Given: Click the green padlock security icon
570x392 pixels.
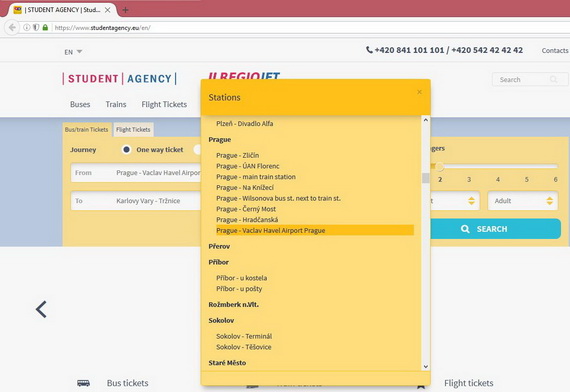Looking at the screenshot, I should (x=45, y=28).
